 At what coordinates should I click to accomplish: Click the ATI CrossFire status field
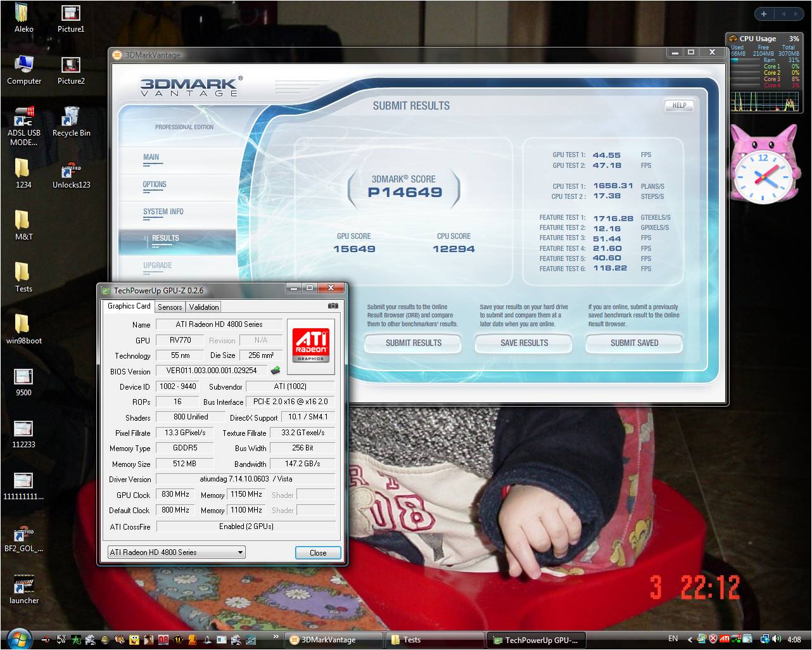246,526
